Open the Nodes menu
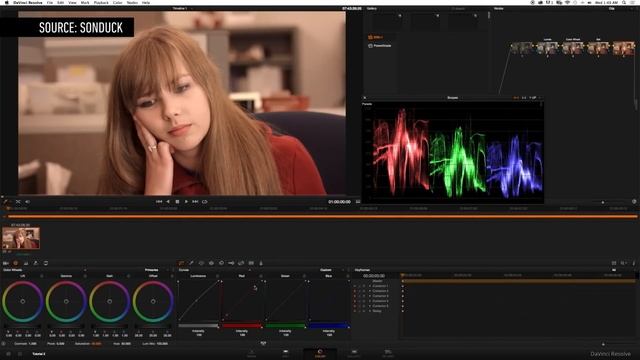This screenshot has height=360, width=640. click(x=132, y=2)
